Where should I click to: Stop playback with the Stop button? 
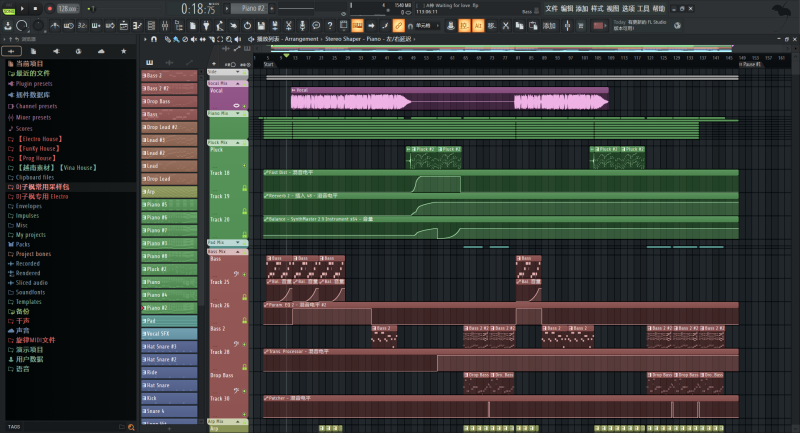[x=35, y=8]
